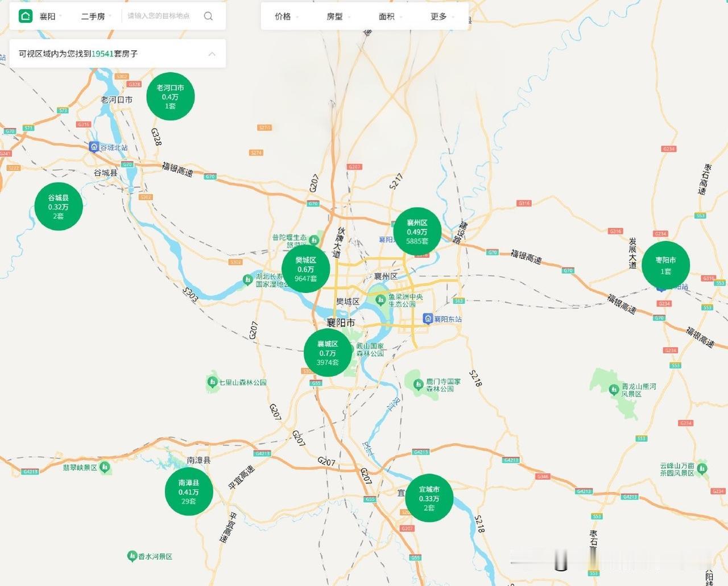Click the 19541 listings count text
This screenshot has width=728, height=586.
[x=102, y=53]
